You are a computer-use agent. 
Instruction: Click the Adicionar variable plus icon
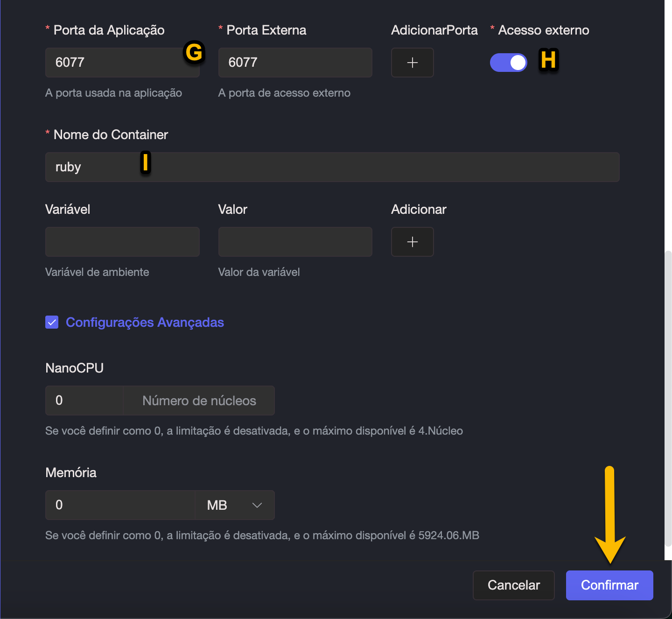click(412, 242)
